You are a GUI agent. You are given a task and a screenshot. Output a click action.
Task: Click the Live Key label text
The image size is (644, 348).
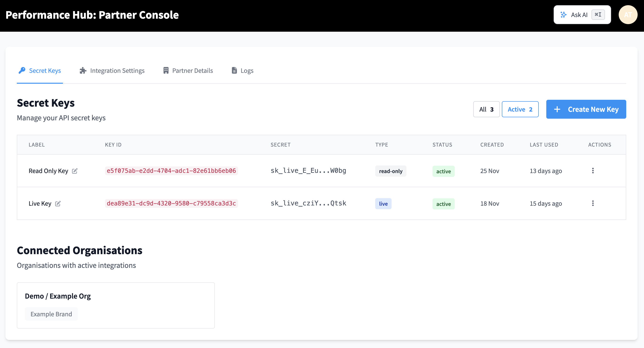(40, 204)
